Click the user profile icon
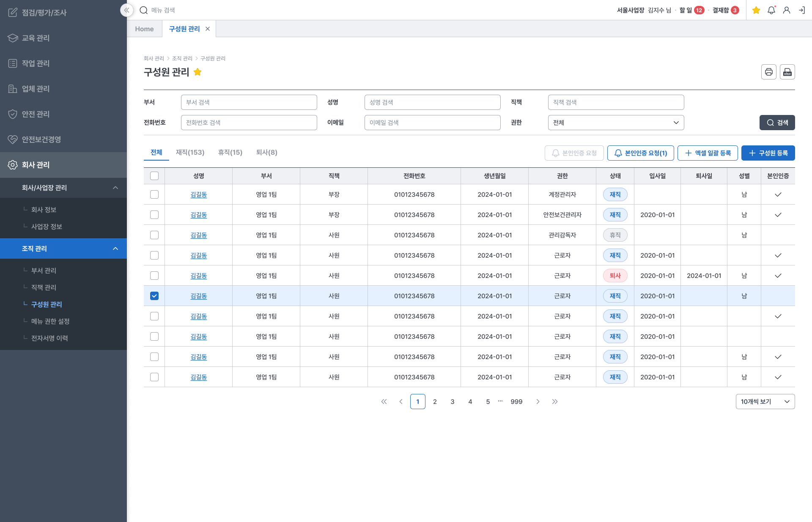 tap(787, 10)
